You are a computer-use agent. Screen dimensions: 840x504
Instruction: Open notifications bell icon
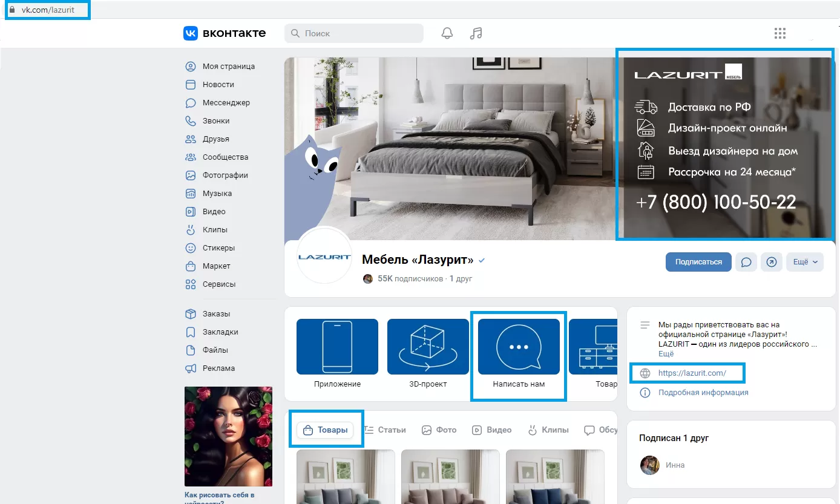tap(447, 33)
